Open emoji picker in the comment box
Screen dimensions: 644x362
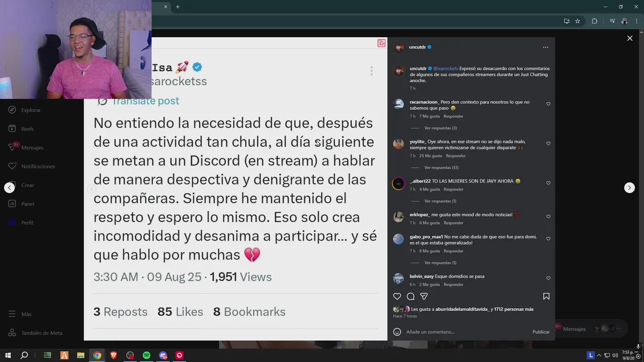pyautogui.click(x=397, y=332)
